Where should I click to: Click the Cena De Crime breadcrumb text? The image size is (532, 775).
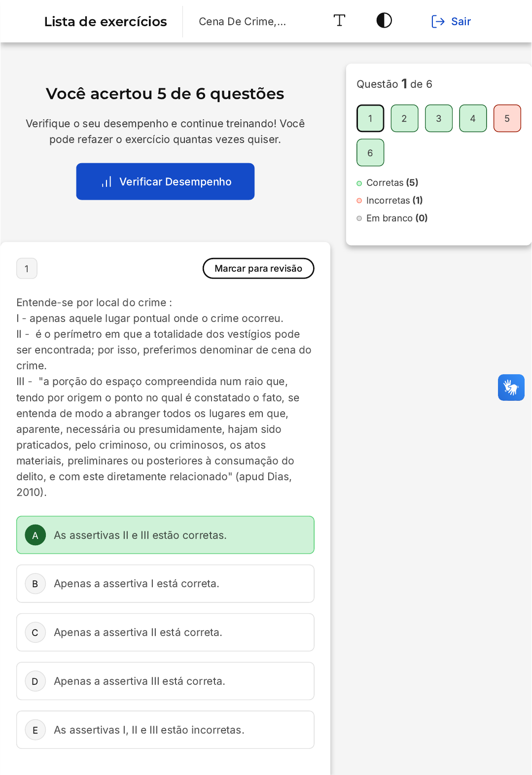coord(242,22)
